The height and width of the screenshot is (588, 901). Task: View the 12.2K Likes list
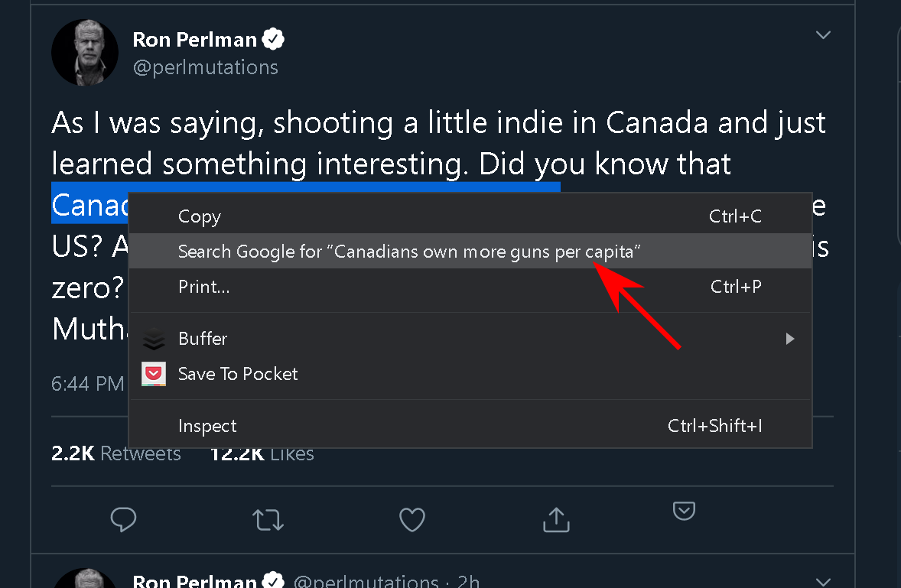point(262,453)
